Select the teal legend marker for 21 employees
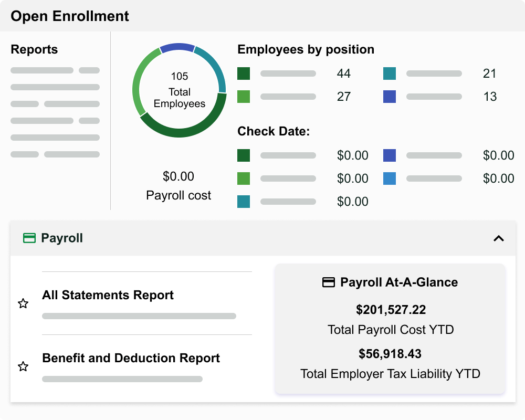The image size is (525, 420). [x=389, y=73]
